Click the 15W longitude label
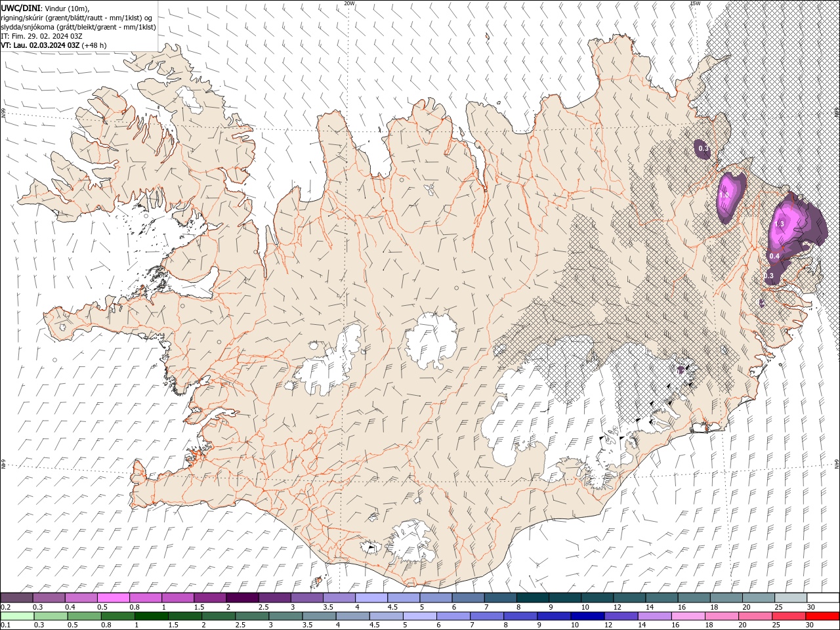Viewport: 840px width, 630px height. [x=695, y=3]
